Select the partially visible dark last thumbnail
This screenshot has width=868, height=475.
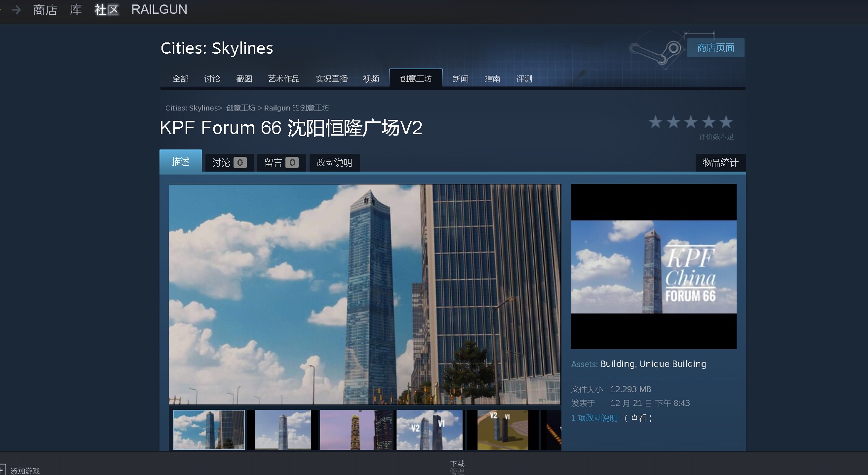[x=551, y=430]
